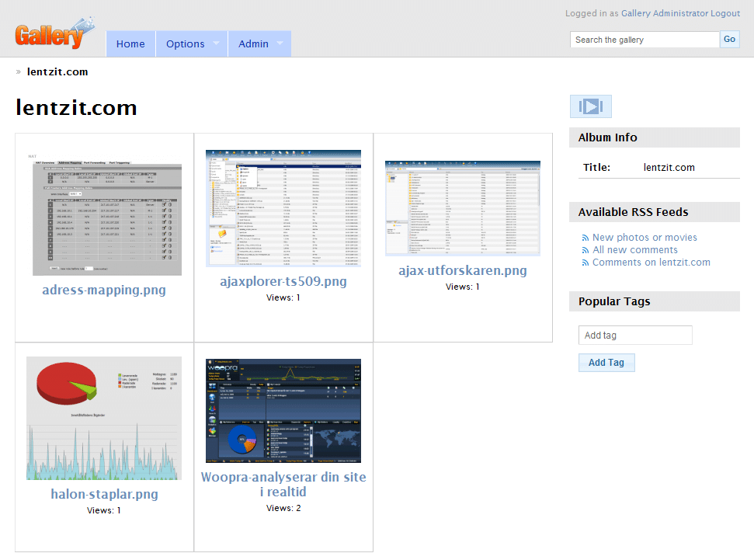Viewport: 754px width, 560px height.
Task: Open the Home menu tab
Action: click(x=130, y=44)
